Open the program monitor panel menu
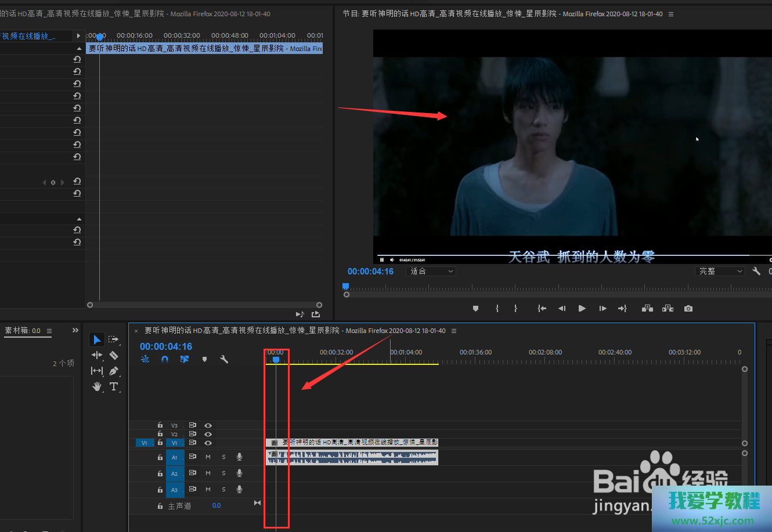 click(x=671, y=14)
